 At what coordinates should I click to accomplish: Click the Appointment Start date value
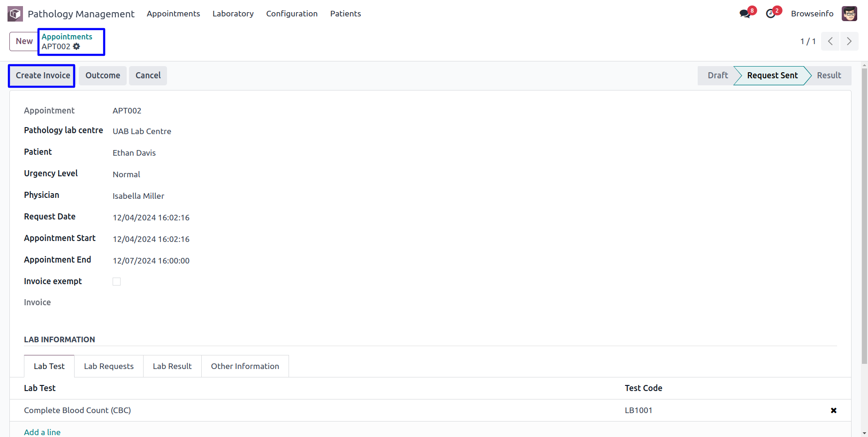[151, 239]
